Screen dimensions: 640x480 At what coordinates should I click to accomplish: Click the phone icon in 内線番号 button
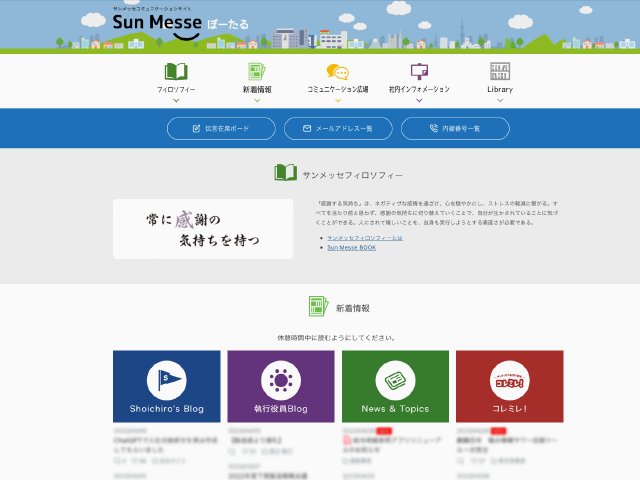[x=434, y=128]
